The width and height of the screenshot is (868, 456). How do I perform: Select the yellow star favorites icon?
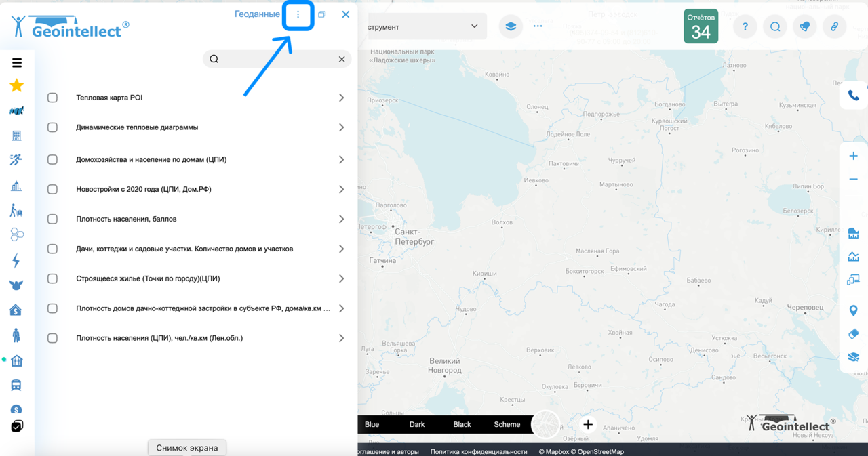(x=17, y=86)
